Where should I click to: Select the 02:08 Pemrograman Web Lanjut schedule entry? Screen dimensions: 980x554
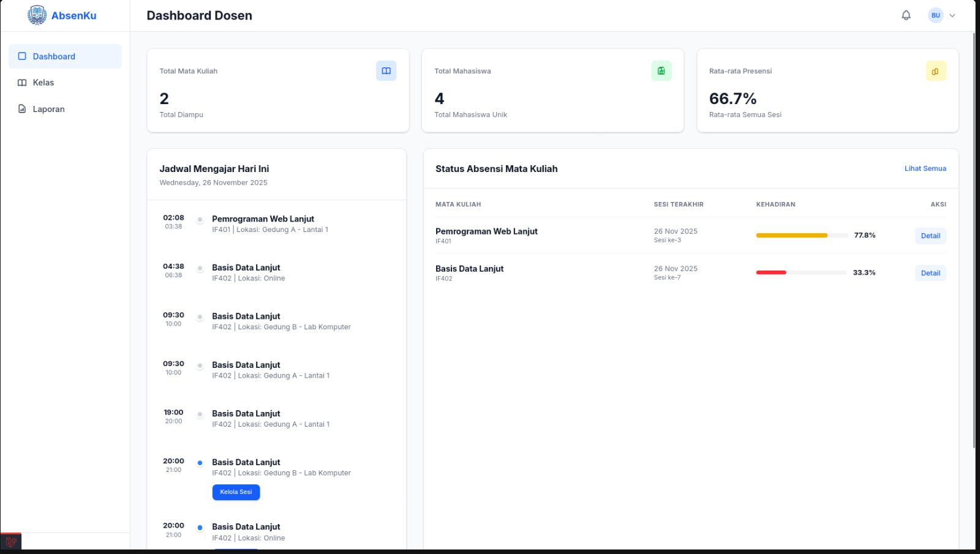pos(277,224)
